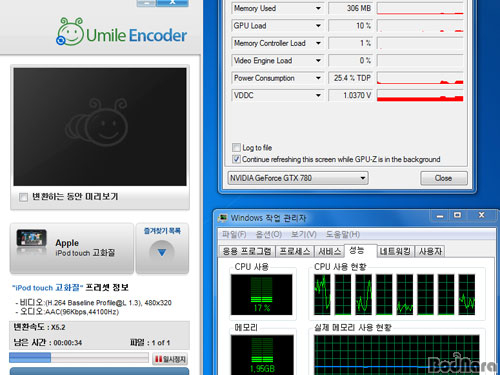Image resolution: width=500 pixels, height=375 pixels.
Task: Click the Umile Encoder caterpillar logo
Action: (70, 32)
